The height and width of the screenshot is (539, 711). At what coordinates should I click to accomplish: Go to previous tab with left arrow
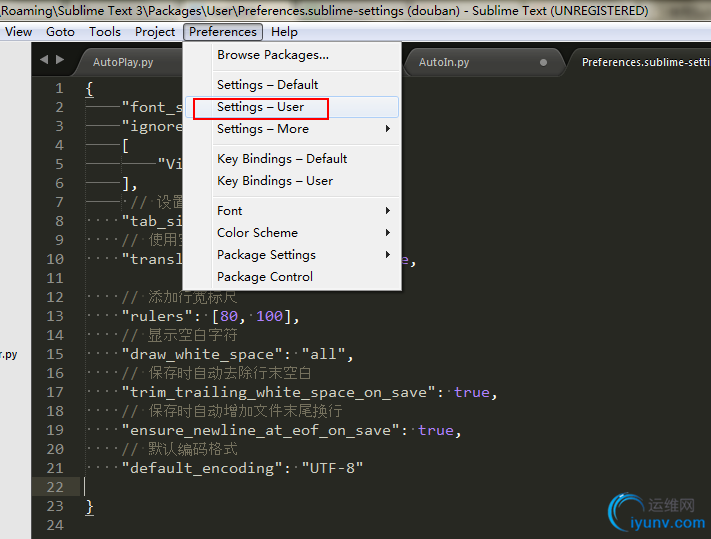(x=44, y=59)
